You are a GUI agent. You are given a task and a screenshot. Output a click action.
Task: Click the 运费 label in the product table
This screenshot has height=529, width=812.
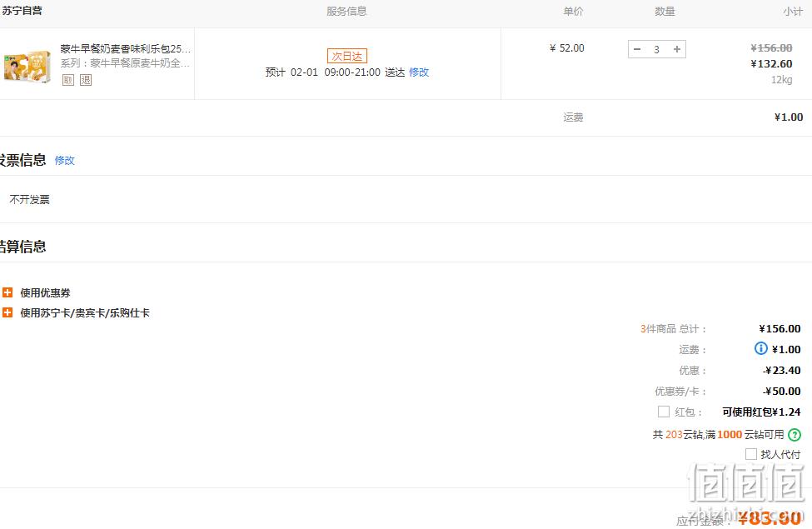(x=573, y=117)
